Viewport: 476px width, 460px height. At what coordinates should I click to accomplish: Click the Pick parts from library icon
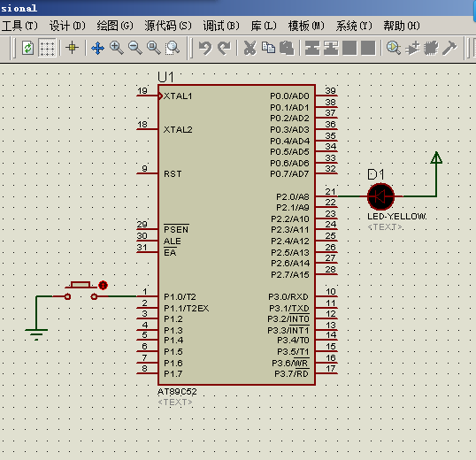coord(394,48)
